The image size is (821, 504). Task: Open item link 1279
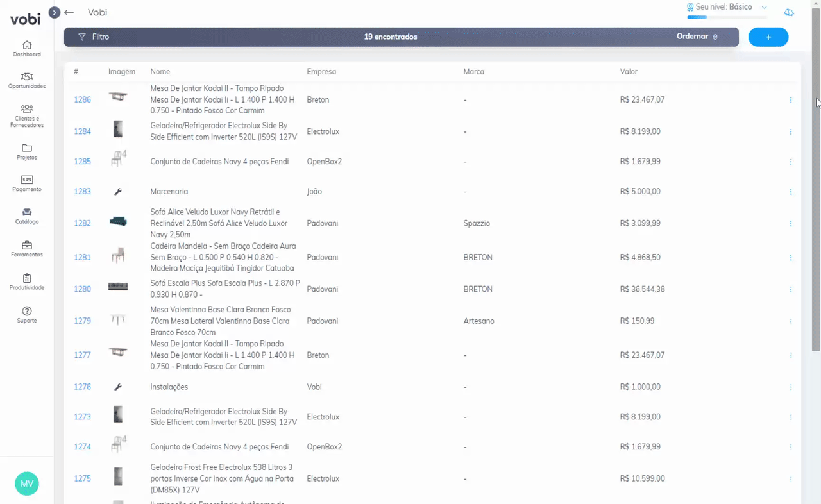(x=82, y=321)
